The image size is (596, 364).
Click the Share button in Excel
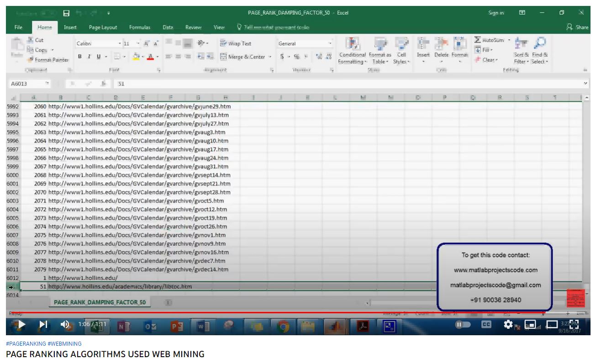pos(577,27)
